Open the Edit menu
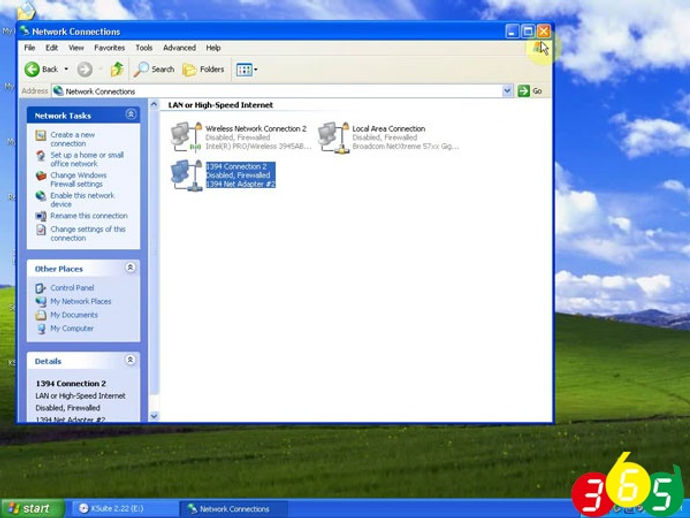This screenshot has height=518, width=690. click(51, 48)
